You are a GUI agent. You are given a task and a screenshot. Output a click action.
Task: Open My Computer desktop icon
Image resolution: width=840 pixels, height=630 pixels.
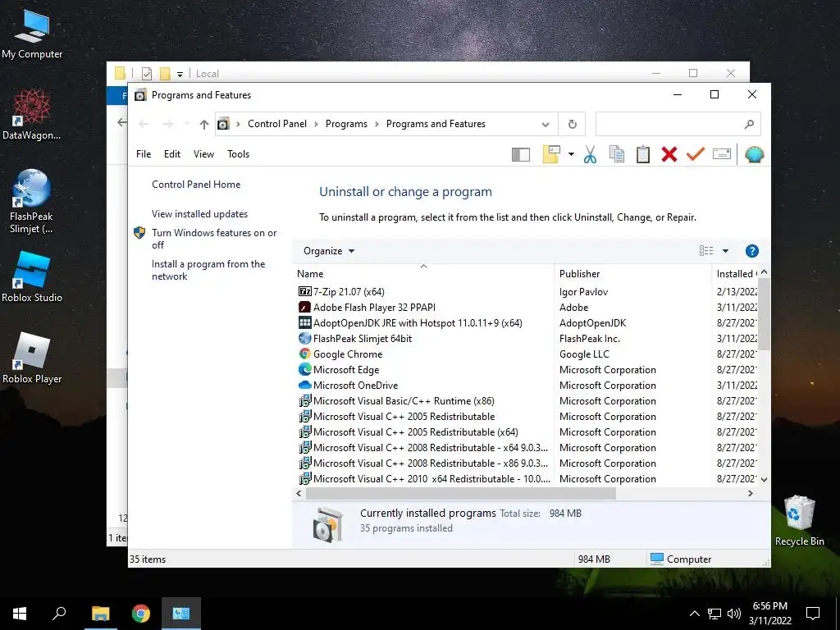[32, 34]
